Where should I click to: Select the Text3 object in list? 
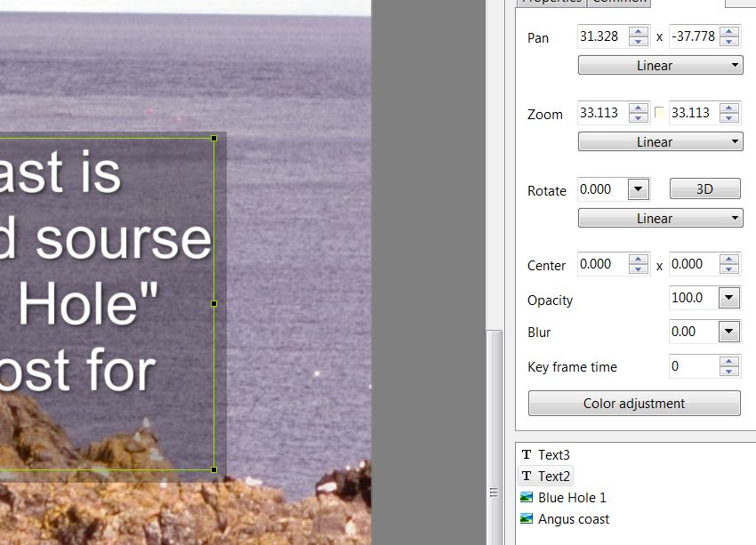point(546,455)
